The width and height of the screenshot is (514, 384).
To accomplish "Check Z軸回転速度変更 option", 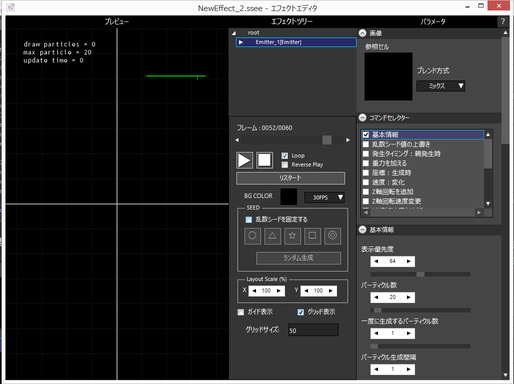I will point(366,201).
